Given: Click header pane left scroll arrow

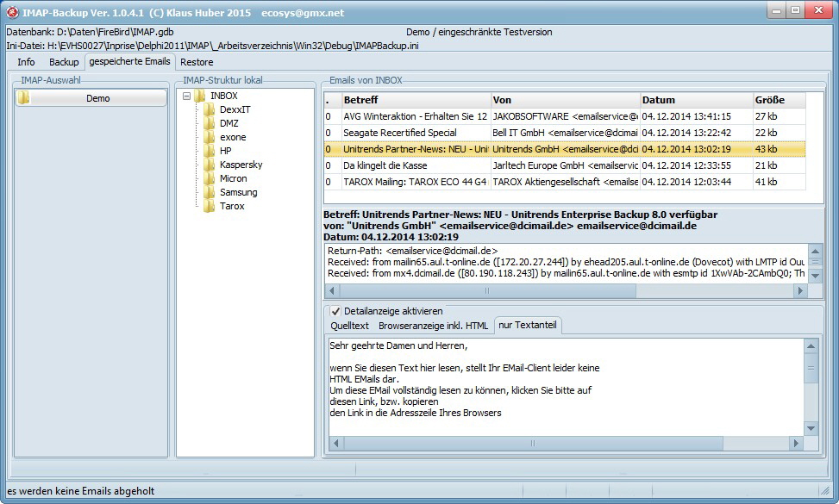Looking at the screenshot, I should coord(332,290).
